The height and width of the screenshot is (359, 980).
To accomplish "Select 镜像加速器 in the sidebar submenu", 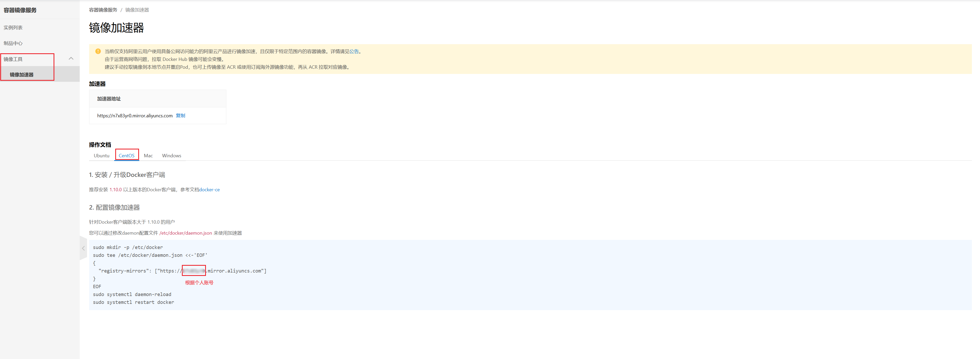I will (x=22, y=74).
